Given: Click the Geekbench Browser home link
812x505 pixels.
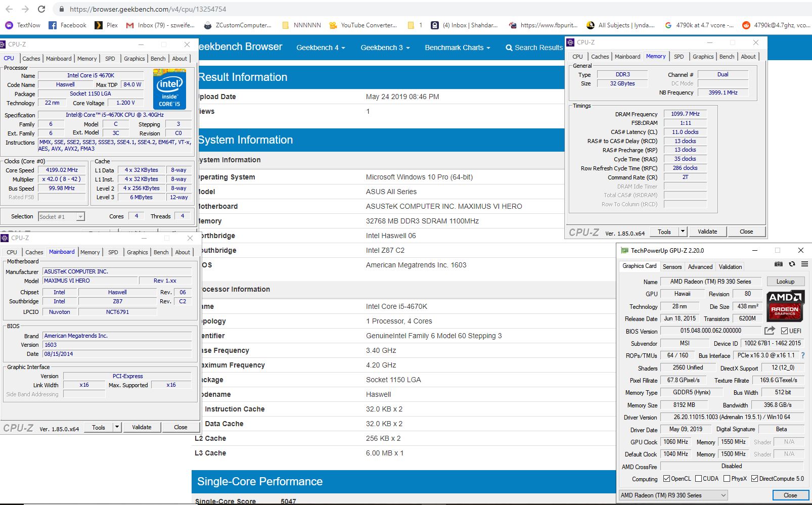Looking at the screenshot, I should click(x=240, y=47).
